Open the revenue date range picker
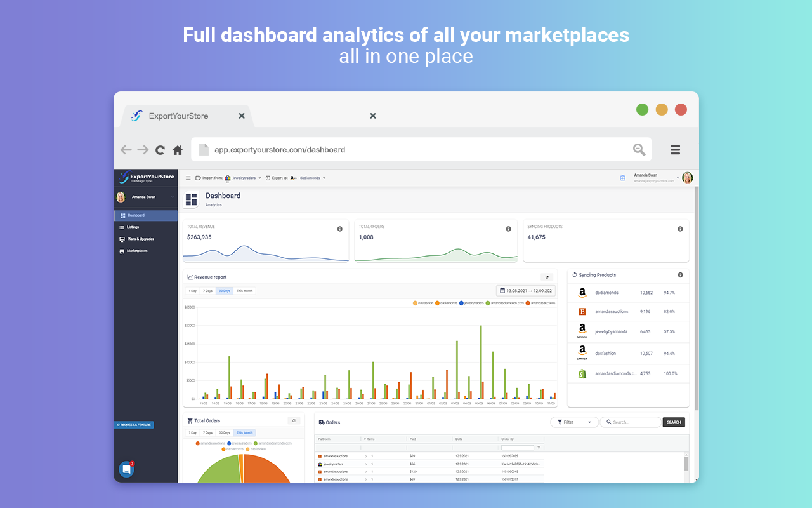This screenshot has width=812, height=508. tap(526, 291)
